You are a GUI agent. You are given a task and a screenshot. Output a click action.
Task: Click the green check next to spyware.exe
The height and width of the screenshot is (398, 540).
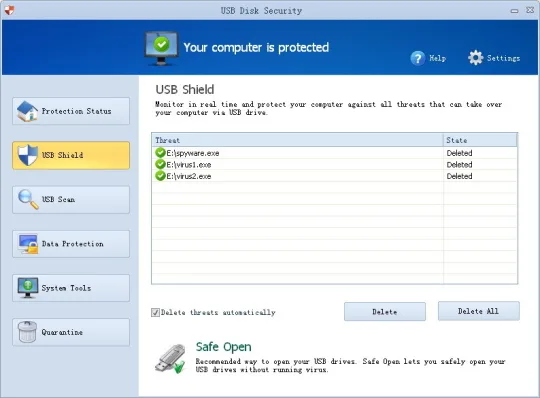(x=160, y=153)
